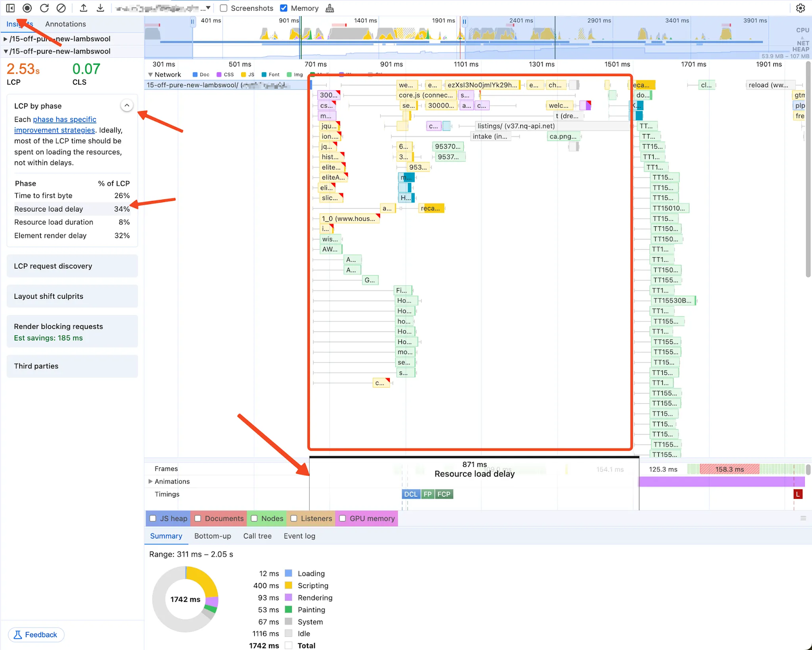Click the download profile icon
This screenshot has width=812, height=650.
coord(100,8)
